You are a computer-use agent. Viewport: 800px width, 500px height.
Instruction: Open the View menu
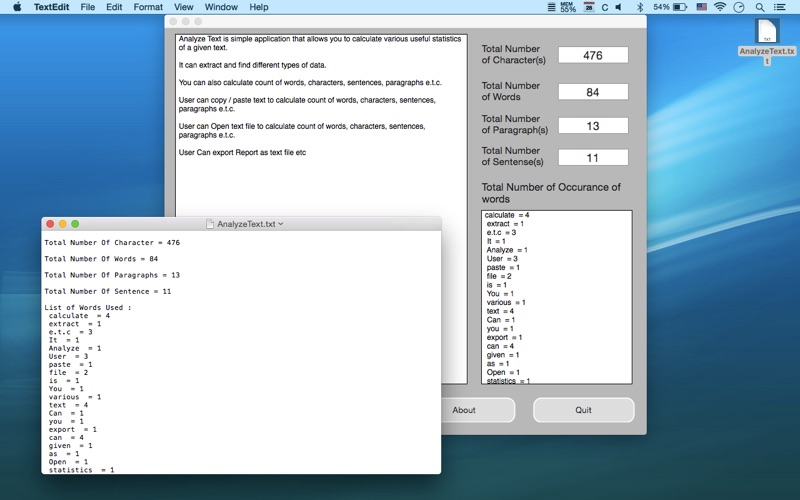click(x=183, y=7)
